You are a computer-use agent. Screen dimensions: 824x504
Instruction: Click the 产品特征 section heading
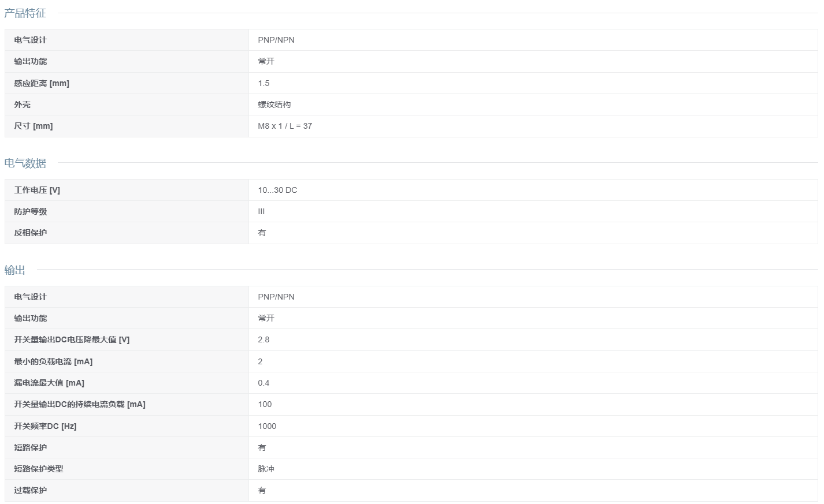click(25, 13)
